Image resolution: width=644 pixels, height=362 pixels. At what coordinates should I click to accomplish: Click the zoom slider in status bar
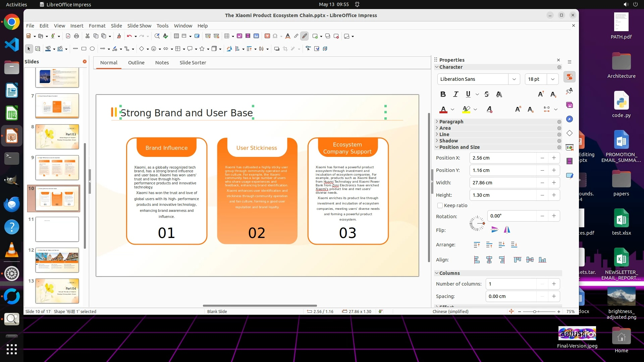(x=535, y=312)
